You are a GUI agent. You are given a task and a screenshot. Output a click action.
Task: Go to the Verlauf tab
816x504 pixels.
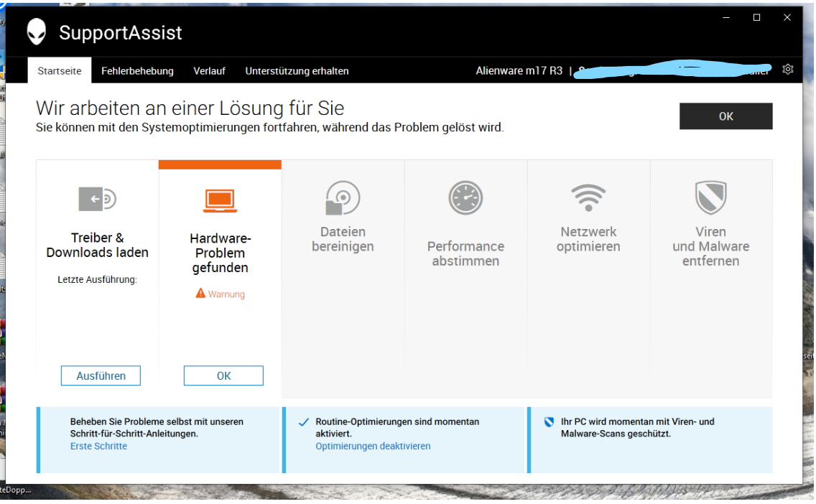(x=209, y=71)
